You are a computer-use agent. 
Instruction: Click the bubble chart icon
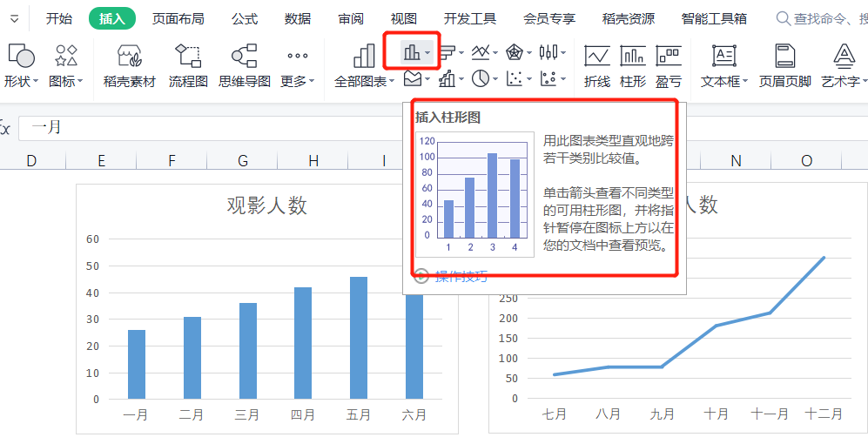[548, 79]
